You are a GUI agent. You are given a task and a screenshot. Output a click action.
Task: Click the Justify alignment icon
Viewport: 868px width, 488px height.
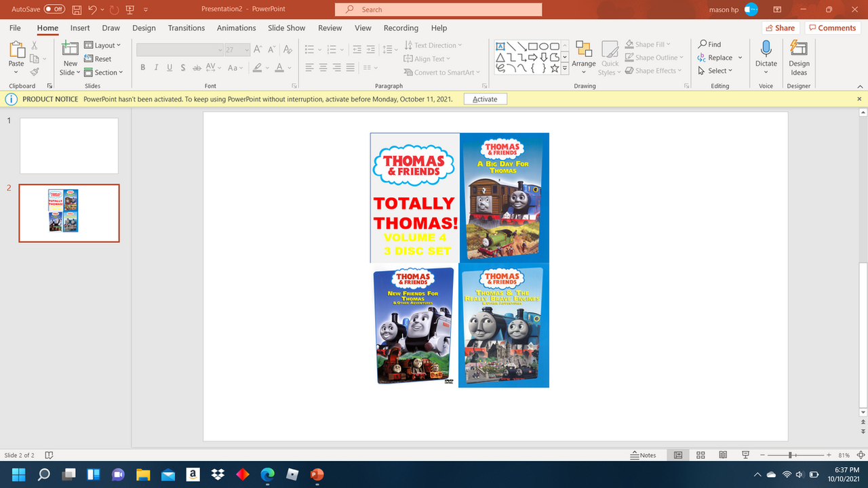(350, 68)
